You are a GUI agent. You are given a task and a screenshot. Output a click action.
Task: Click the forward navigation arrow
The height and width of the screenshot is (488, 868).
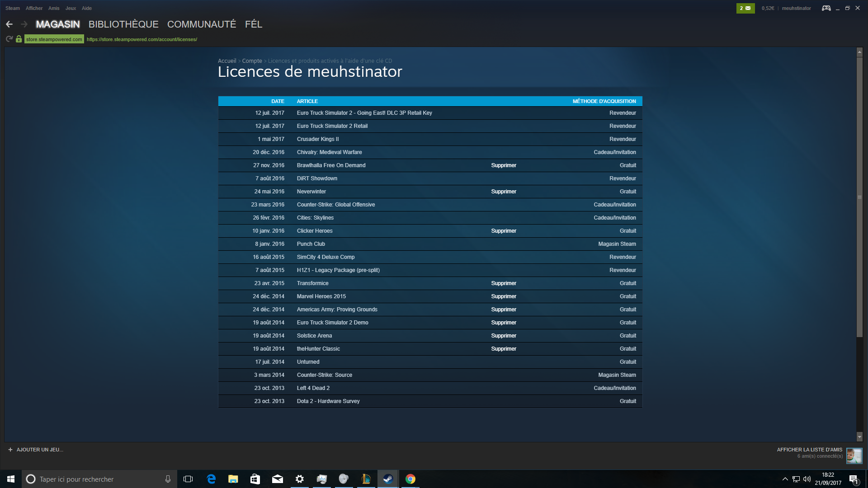[24, 24]
